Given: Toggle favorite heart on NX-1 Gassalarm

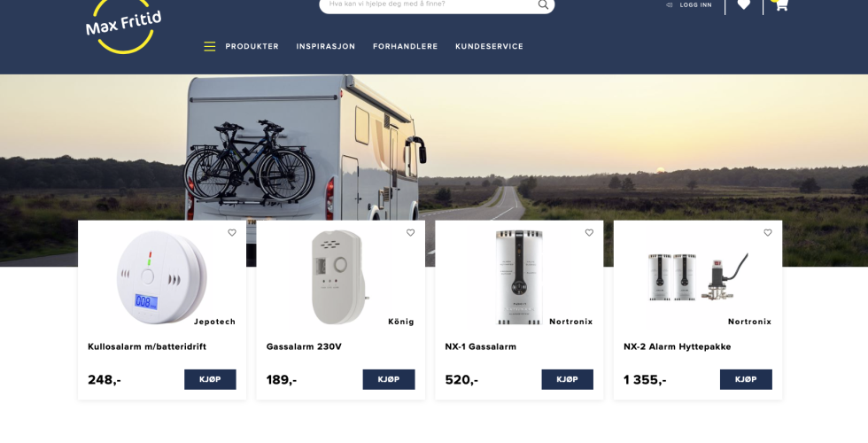Looking at the screenshot, I should point(589,232).
